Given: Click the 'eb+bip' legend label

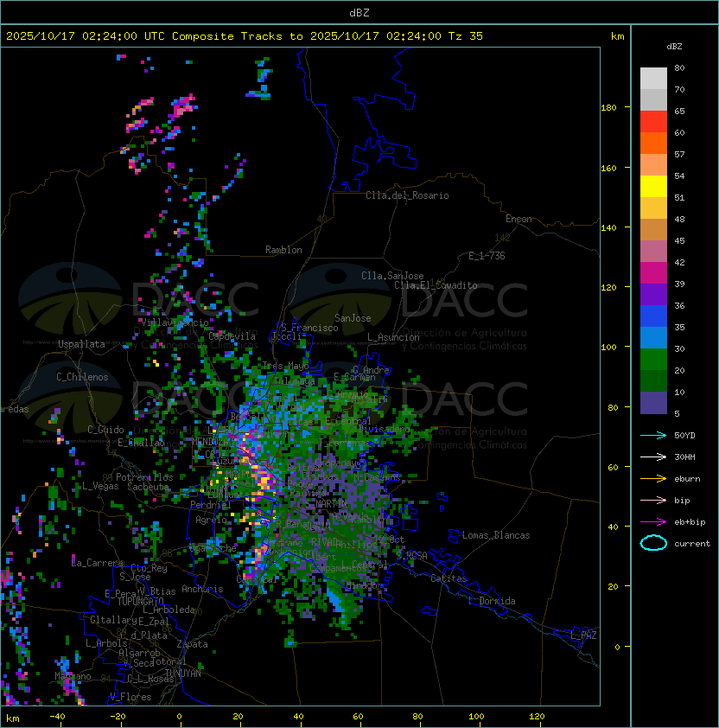Looking at the screenshot, I should [x=690, y=522].
